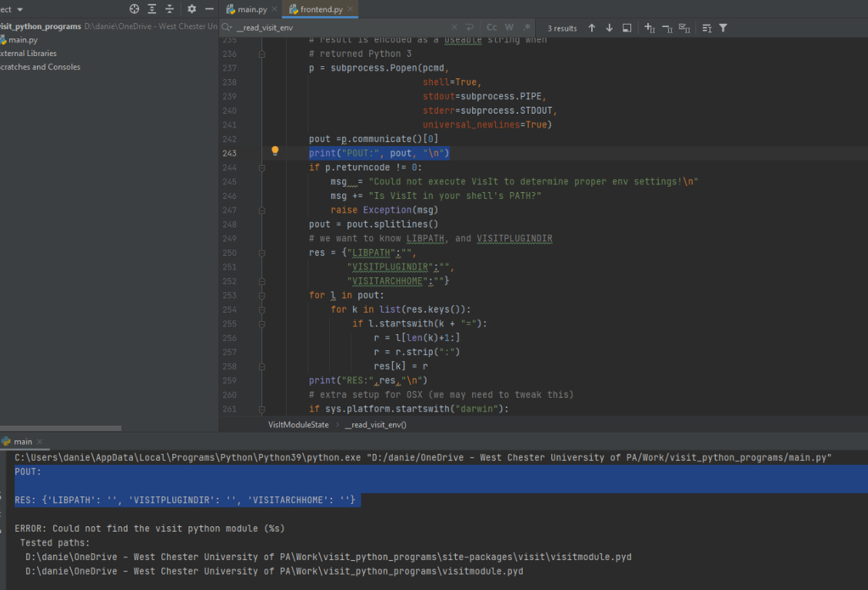868x590 pixels.
Task: Click the 'RES:' console output line
Action: pos(185,500)
